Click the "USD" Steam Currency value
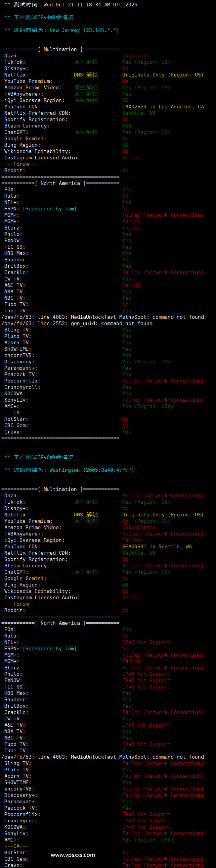This screenshot has height=868, width=216. [127, 126]
